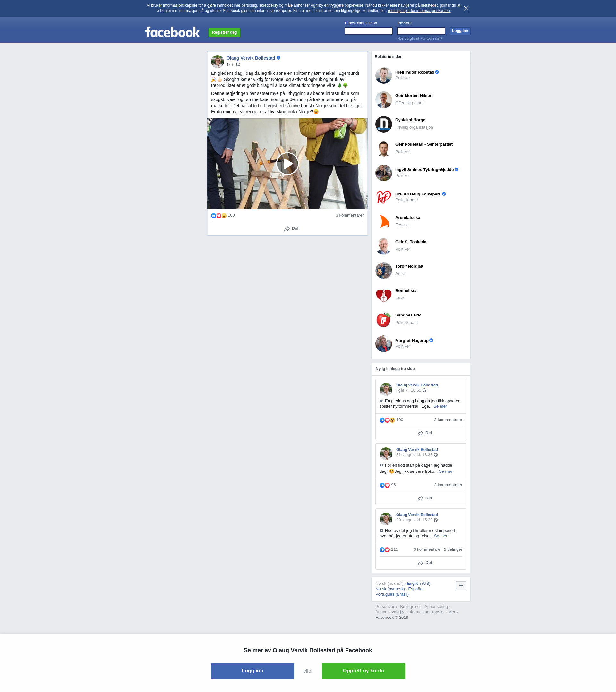Open the Dysleksi Norge page link
616x692 pixels.
[410, 120]
